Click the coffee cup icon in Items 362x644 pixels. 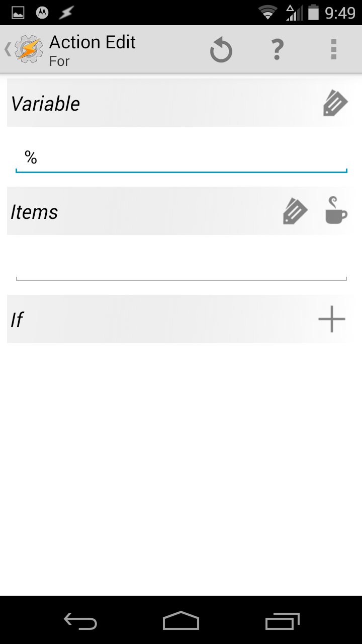[x=336, y=210]
